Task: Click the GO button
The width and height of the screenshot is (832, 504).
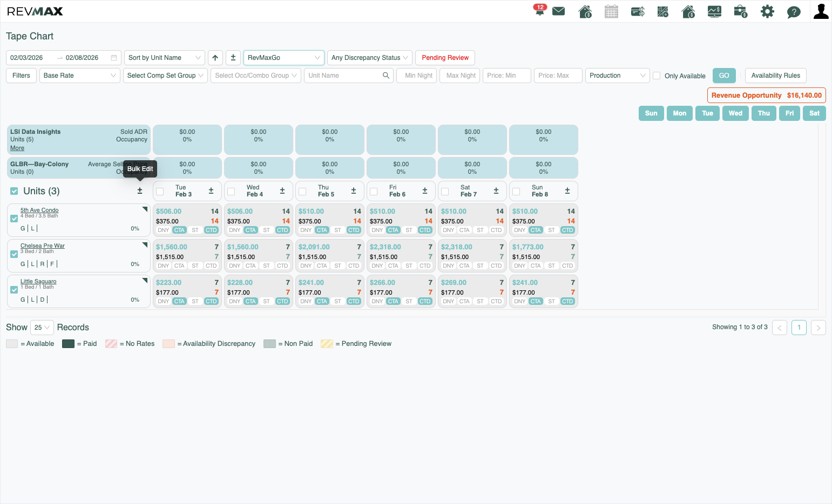Action: (x=724, y=76)
